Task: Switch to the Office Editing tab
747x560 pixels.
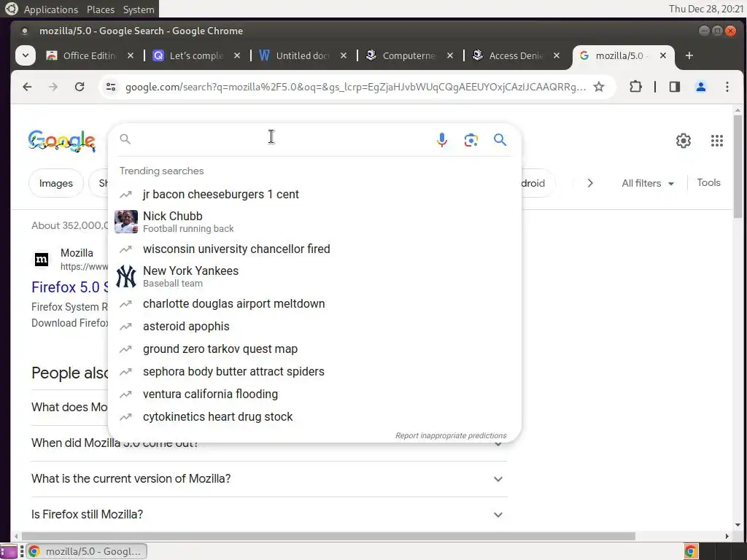Action: 89,55
